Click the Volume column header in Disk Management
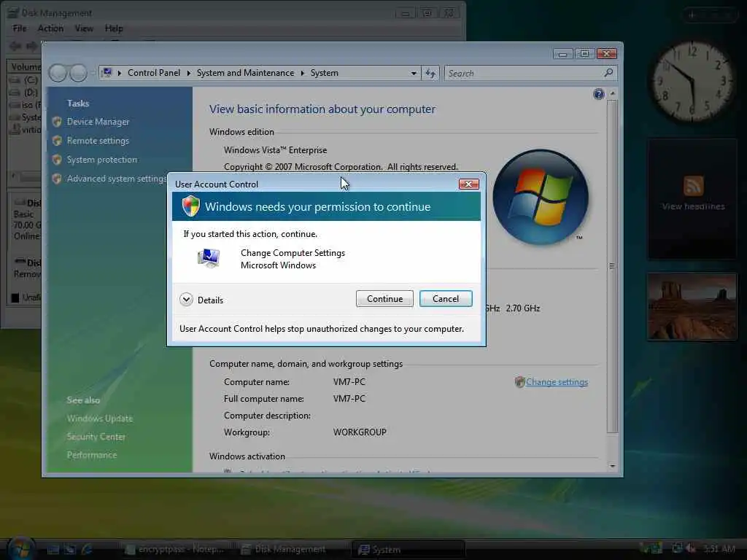 point(25,67)
